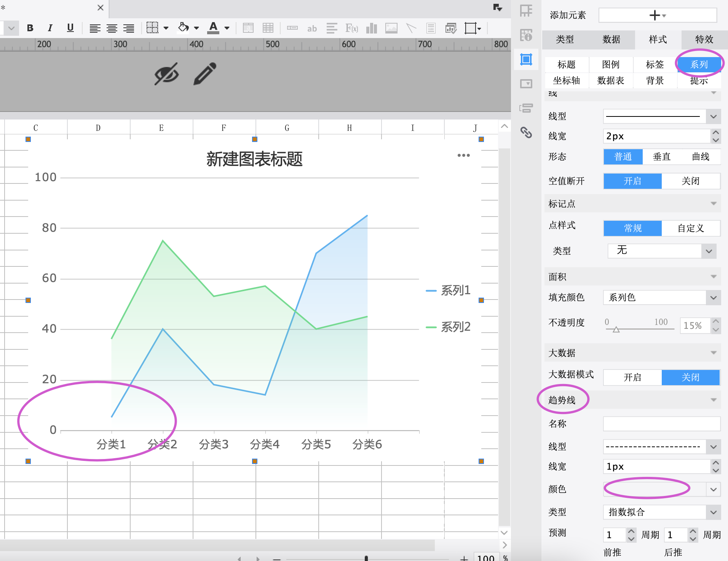Collapse the 趋势线 section
The width and height of the screenshot is (728, 561).
[x=714, y=400]
